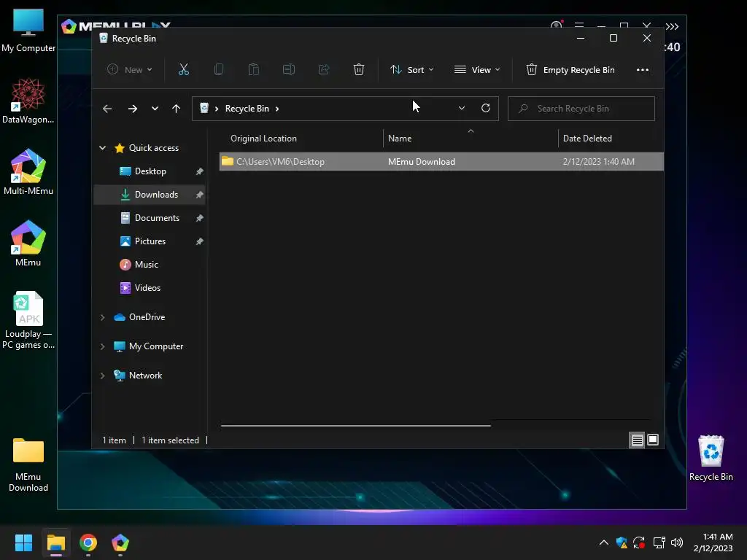Click the volume speaker tray icon
This screenshot has width=747, height=560.
(x=676, y=542)
